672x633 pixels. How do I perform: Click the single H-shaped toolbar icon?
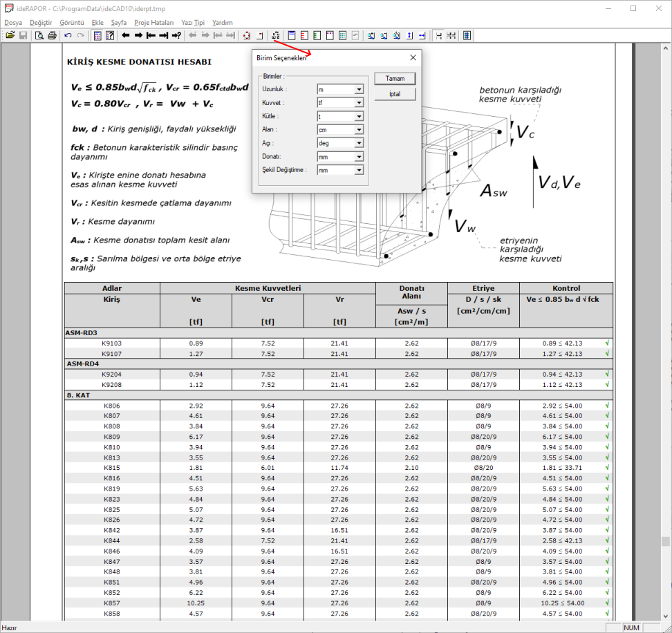(438, 35)
